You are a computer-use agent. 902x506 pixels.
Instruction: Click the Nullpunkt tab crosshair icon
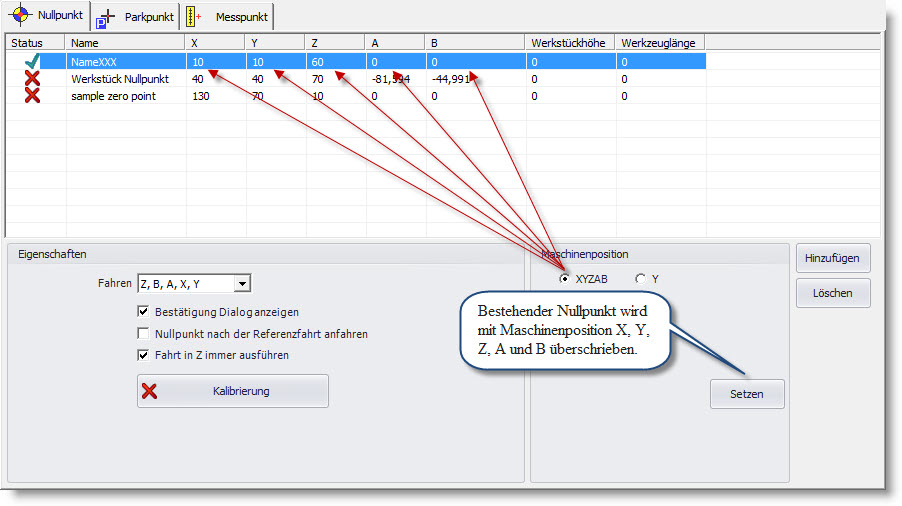[x=18, y=17]
